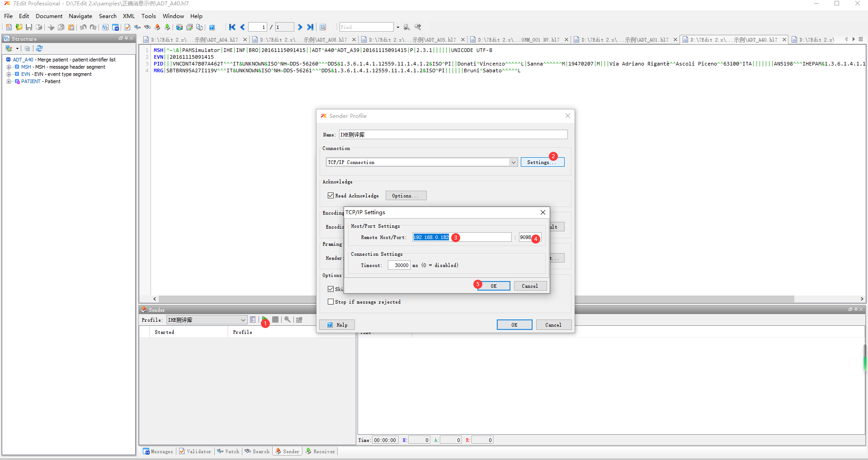Click the Acknowledge Options... button

tap(406, 196)
